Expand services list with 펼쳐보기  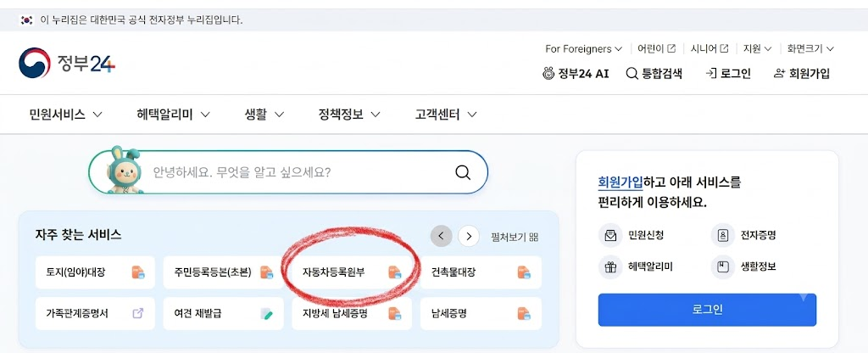515,238
